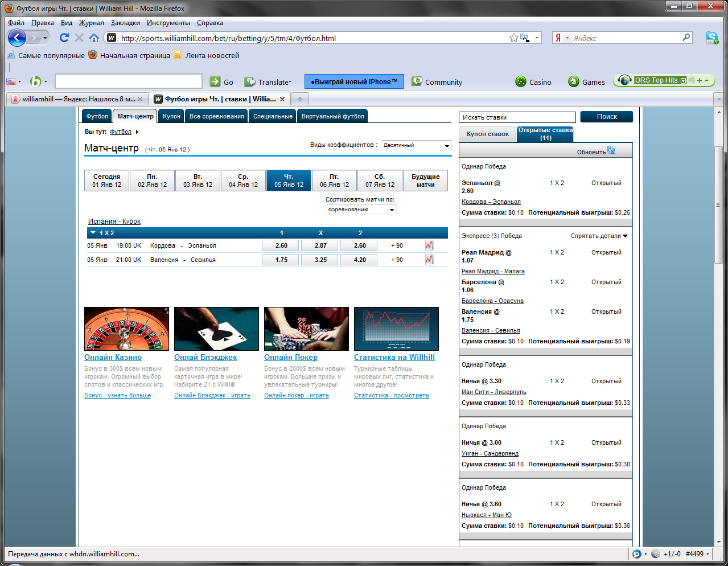The height and width of the screenshot is (566, 728).
Task: Open the Закладки menu
Action: click(x=125, y=23)
